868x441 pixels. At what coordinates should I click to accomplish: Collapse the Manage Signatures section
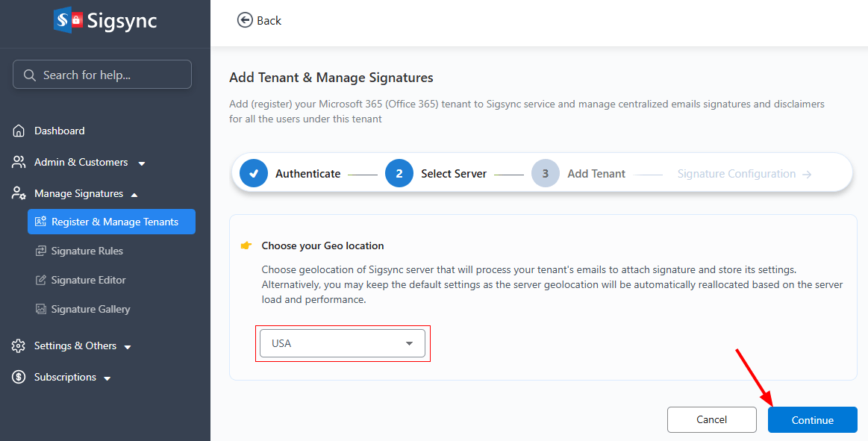134,194
